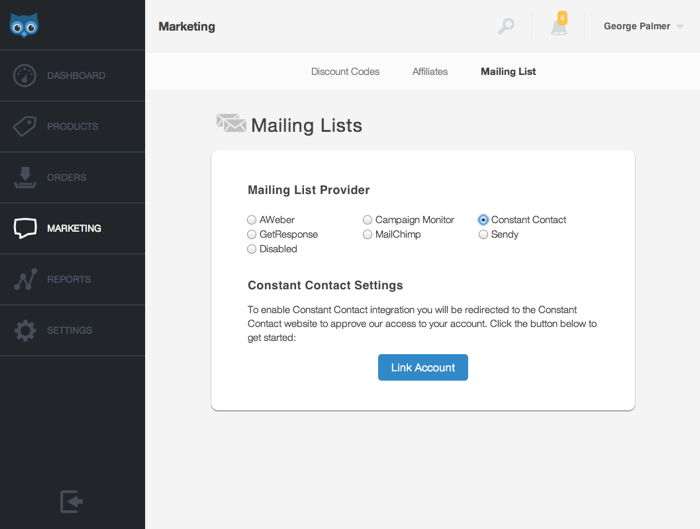
Task: Go to MARKETING menu label
Action: 74,228
